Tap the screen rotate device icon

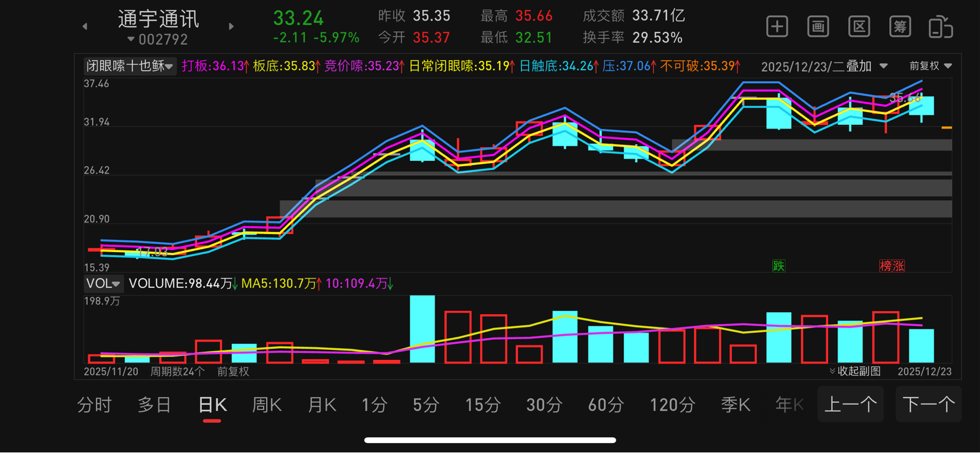tap(941, 27)
